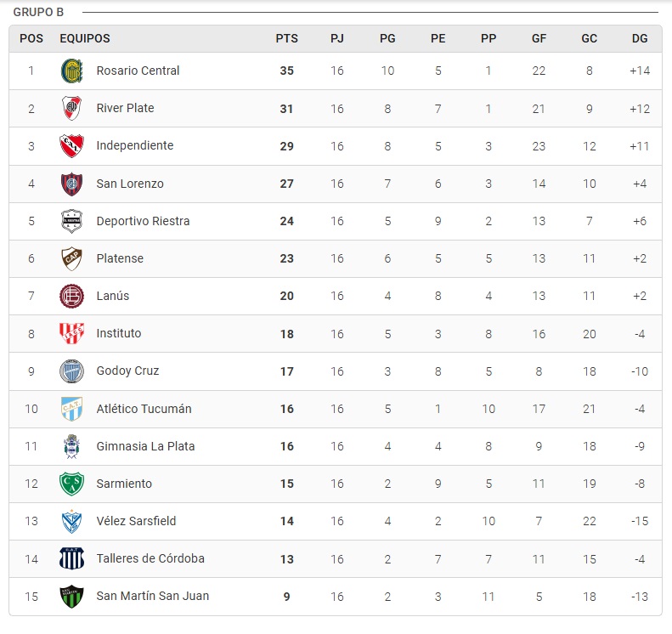Viewport: 672px width, 634px height.
Task: Click the Talleres de Córdoba crest
Action: [x=71, y=558]
